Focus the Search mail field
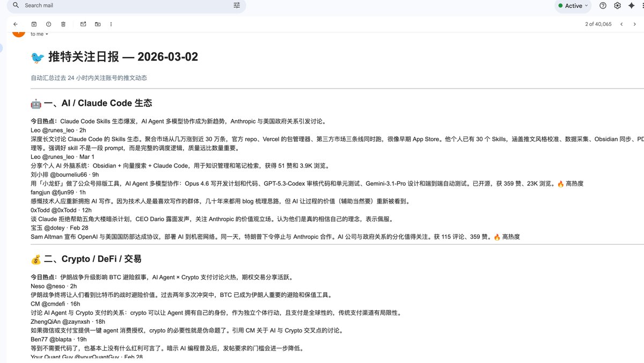 pos(127,5)
